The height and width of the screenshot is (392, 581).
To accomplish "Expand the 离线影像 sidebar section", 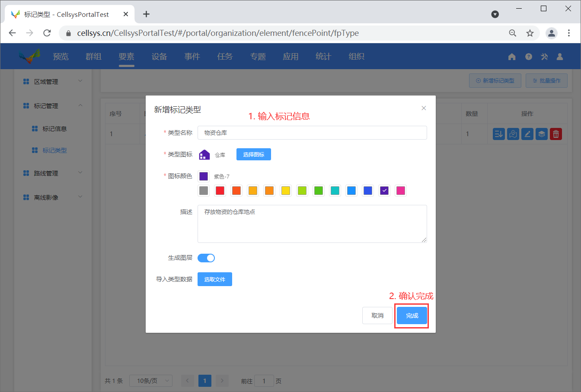I will (x=53, y=197).
